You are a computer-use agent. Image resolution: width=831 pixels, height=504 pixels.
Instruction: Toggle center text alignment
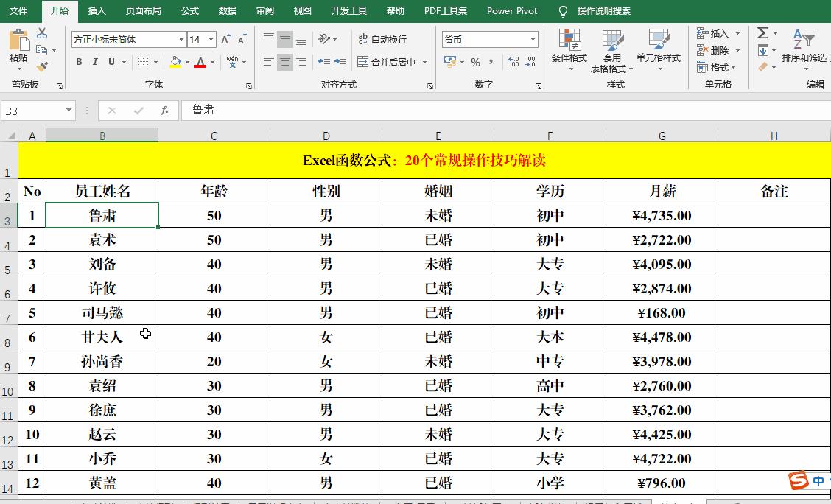click(x=284, y=63)
